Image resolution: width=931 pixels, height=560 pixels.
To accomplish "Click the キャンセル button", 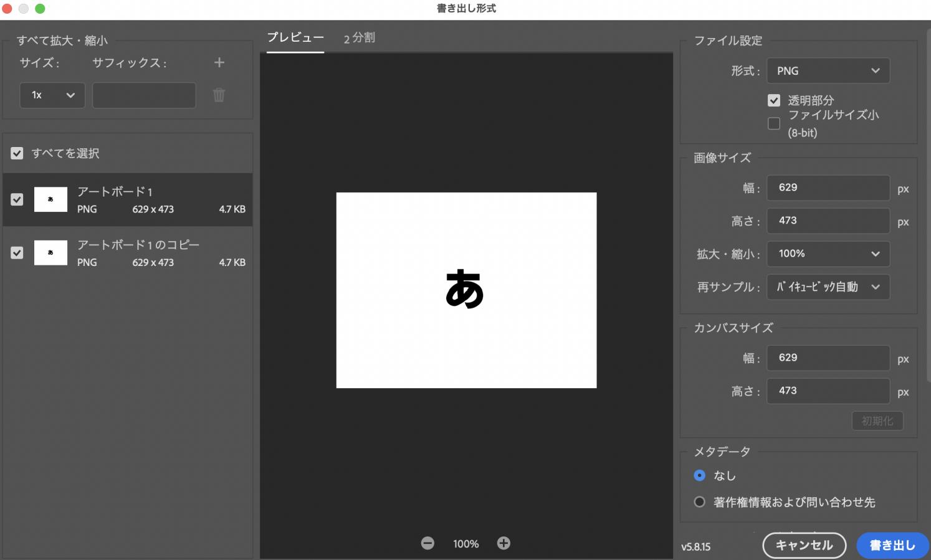I will 804,544.
